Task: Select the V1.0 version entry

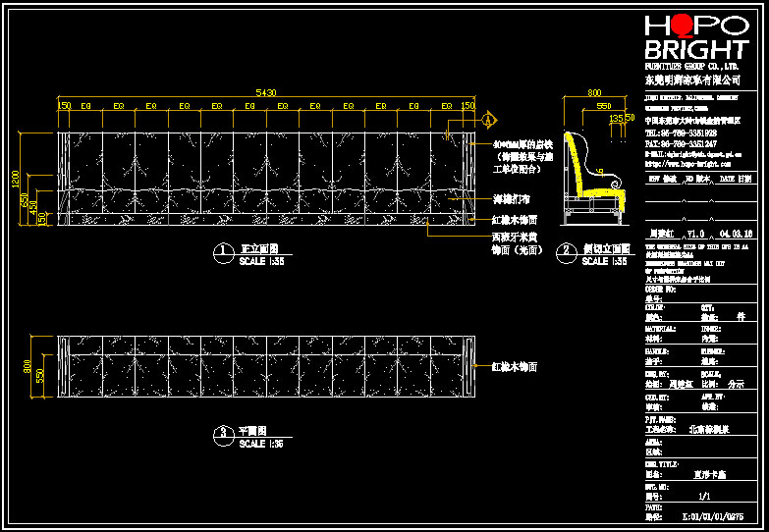Action: (695, 234)
